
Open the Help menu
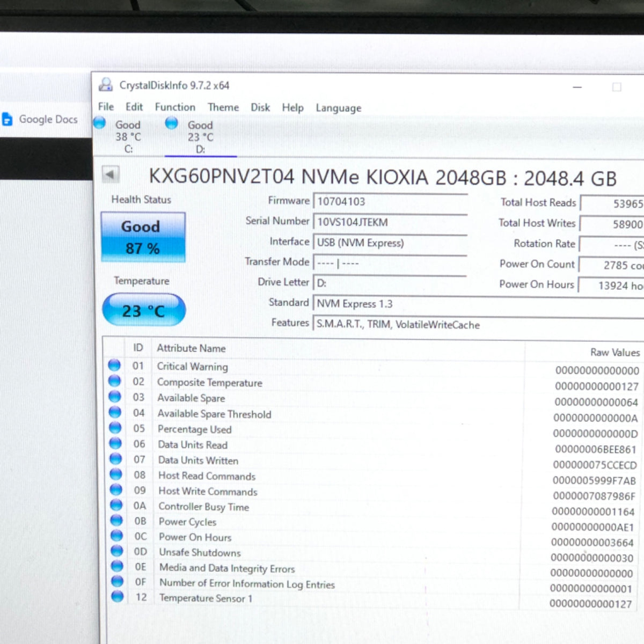(292, 108)
